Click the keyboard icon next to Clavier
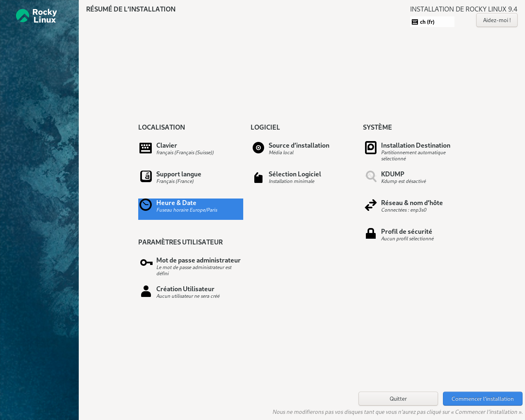The image size is (525, 420). (x=146, y=148)
